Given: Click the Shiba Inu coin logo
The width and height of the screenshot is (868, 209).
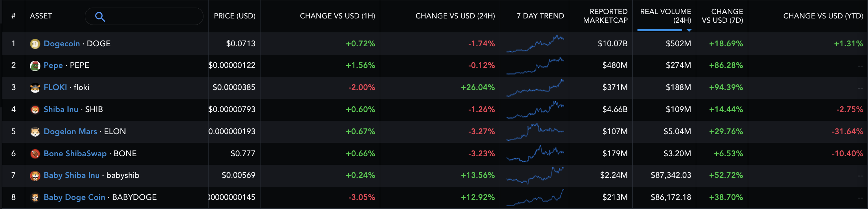Looking at the screenshot, I should [35, 110].
